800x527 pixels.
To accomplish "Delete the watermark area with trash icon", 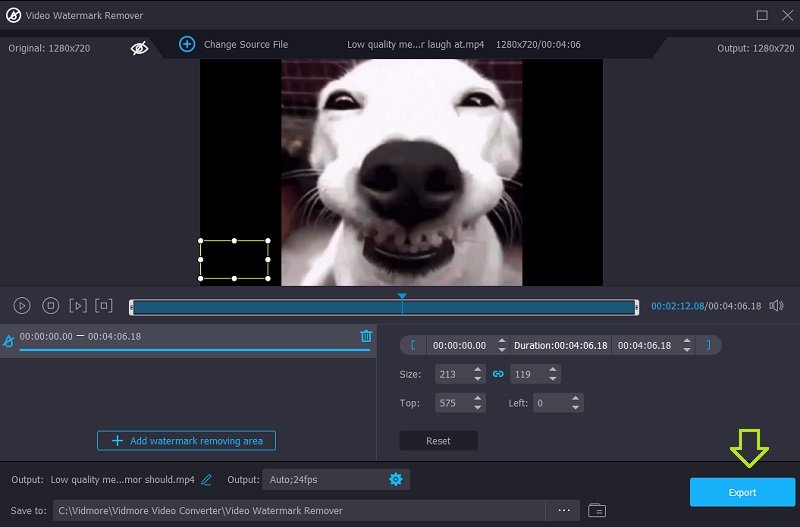I will tap(366, 336).
